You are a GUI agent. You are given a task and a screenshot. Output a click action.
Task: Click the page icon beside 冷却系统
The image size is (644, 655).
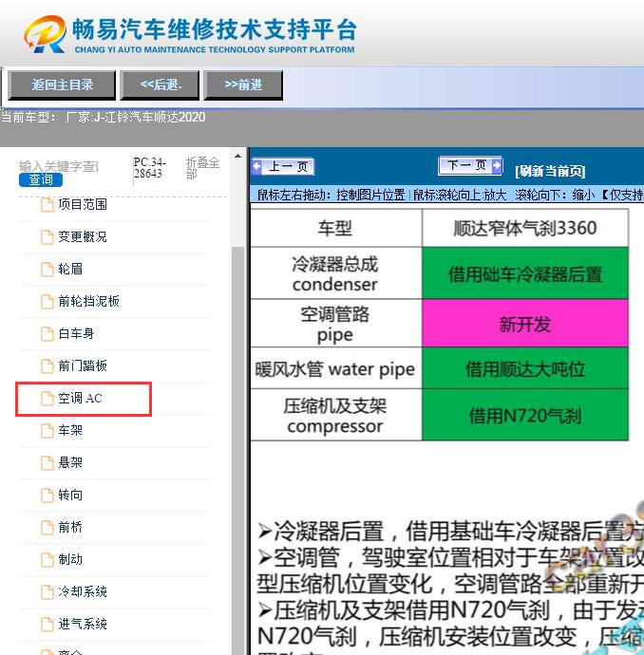point(47,592)
